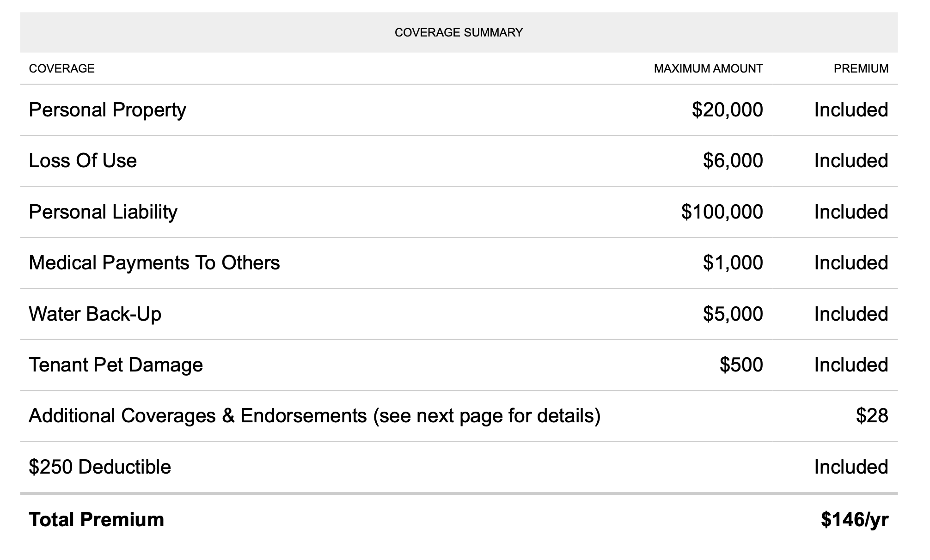Click the $146/yr Total Premium value
The height and width of the screenshot is (560, 930).
(x=855, y=520)
